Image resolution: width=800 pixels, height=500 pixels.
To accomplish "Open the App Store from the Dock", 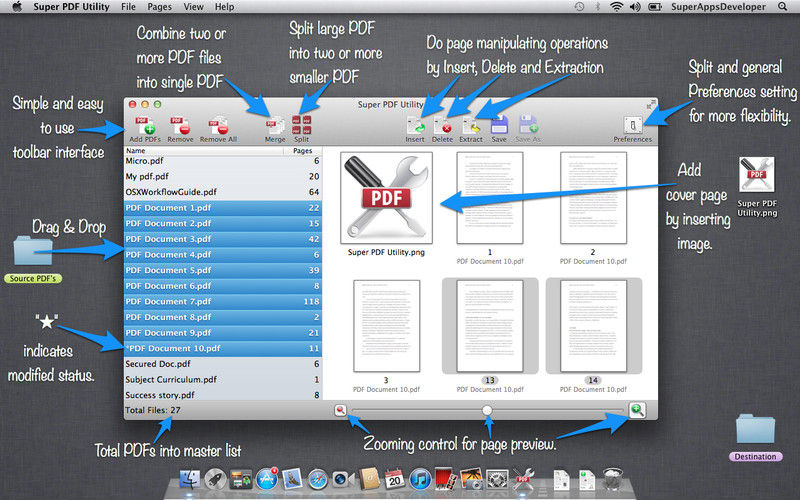I will click(x=266, y=479).
